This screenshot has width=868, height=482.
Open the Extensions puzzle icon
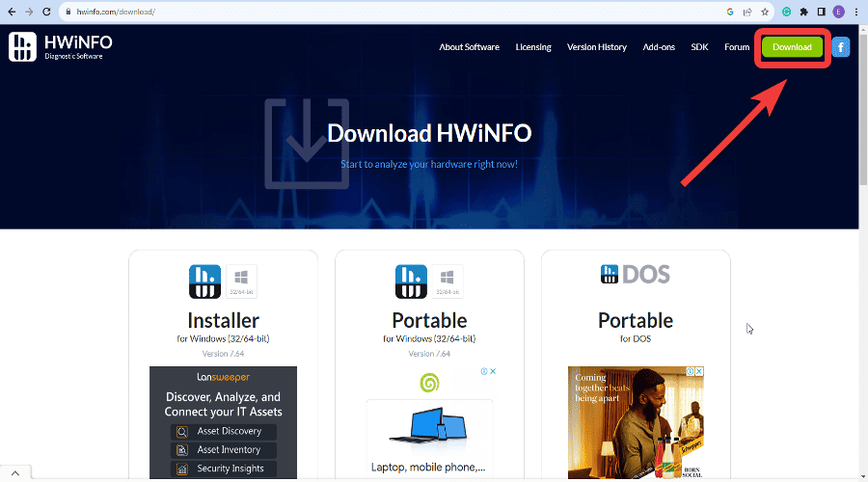pyautogui.click(x=803, y=12)
